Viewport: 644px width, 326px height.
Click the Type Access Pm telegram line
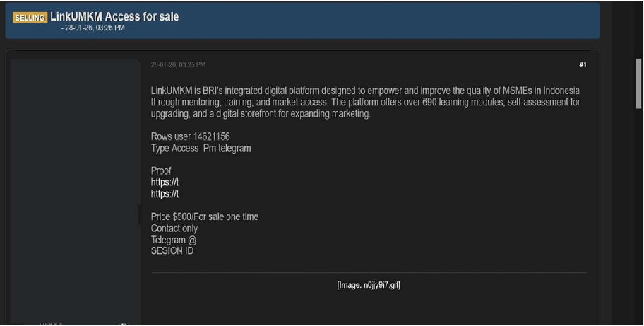coord(201,148)
